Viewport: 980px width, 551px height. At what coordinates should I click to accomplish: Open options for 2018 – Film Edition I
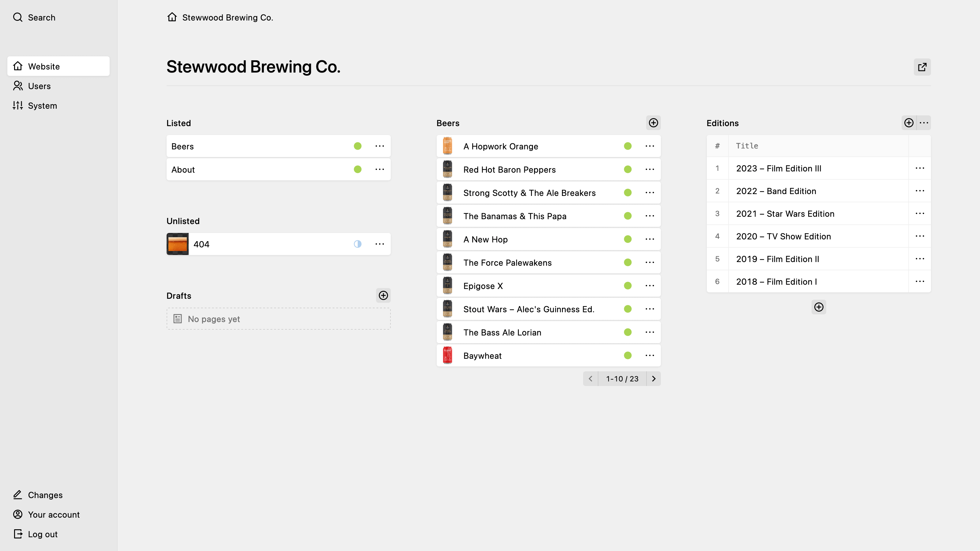[x=920, y=281]
